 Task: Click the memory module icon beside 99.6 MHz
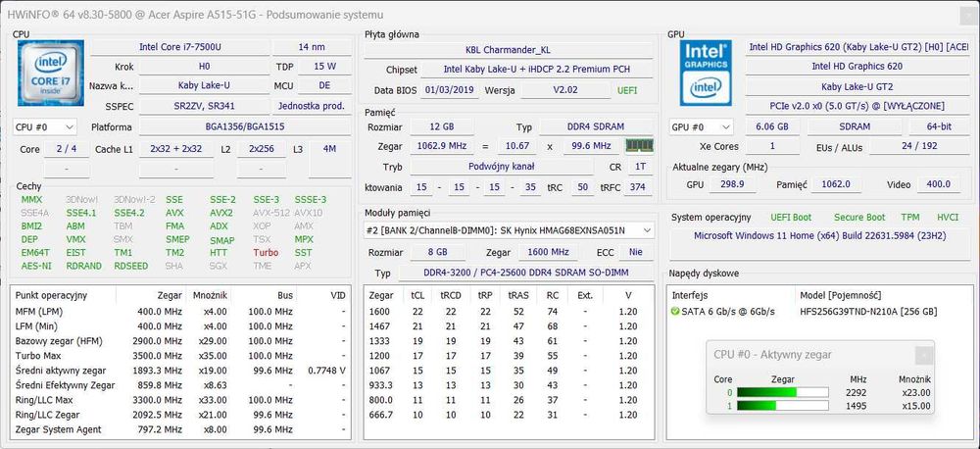tap(639, 146)
